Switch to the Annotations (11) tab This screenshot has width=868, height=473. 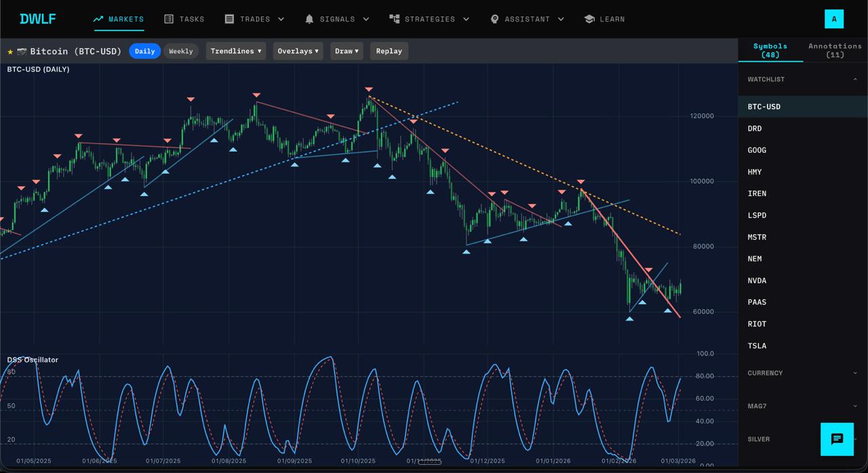coord(835,50)
